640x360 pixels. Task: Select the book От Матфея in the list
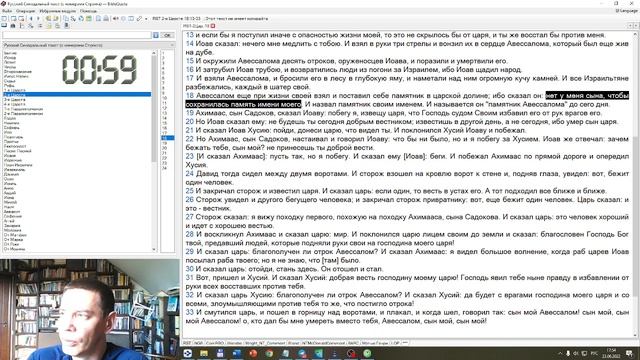15,235
